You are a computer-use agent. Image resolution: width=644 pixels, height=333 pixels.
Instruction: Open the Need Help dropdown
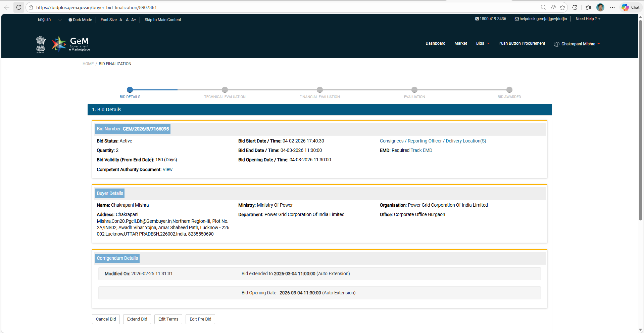[x=588, y=19]
